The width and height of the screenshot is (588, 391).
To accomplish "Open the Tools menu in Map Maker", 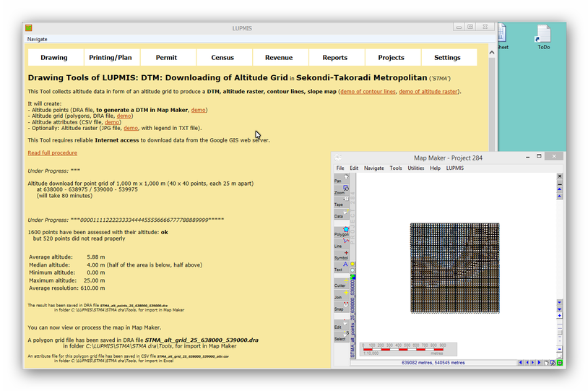I will pos(396,168).
